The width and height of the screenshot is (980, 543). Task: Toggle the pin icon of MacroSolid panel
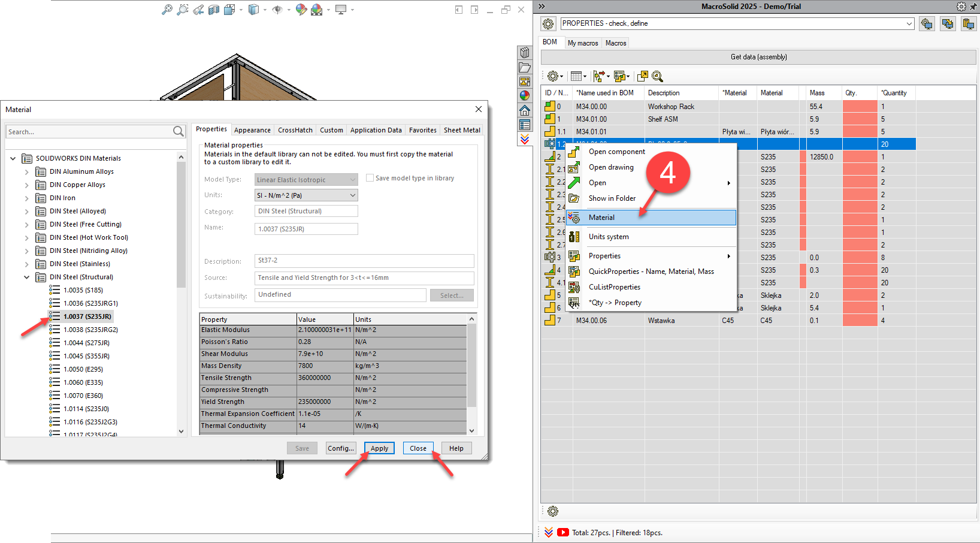(973, 7)
